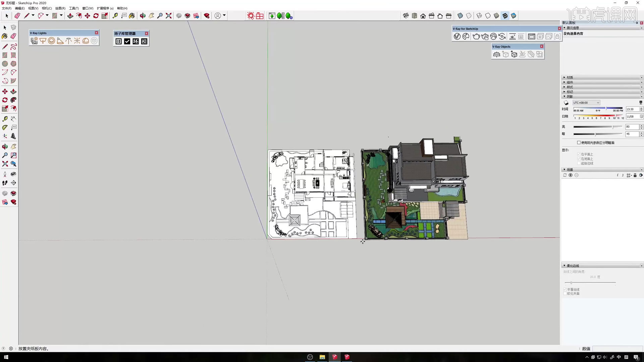Switch to Front view house icon

423,16
